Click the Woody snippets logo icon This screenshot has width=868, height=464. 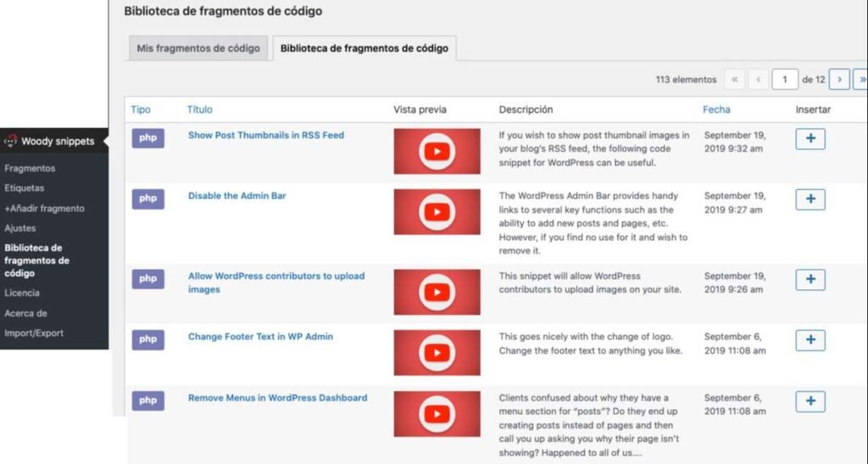pyautogui.click(x=11, y=142)
